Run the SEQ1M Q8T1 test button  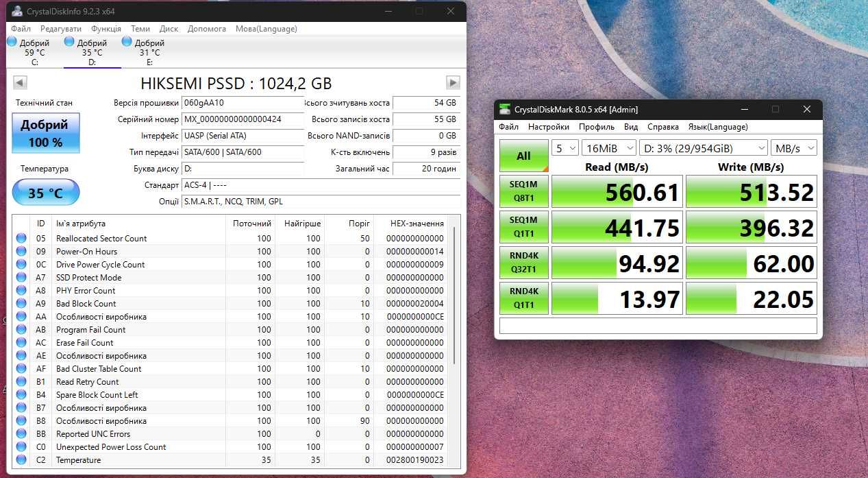pos(524,191)
